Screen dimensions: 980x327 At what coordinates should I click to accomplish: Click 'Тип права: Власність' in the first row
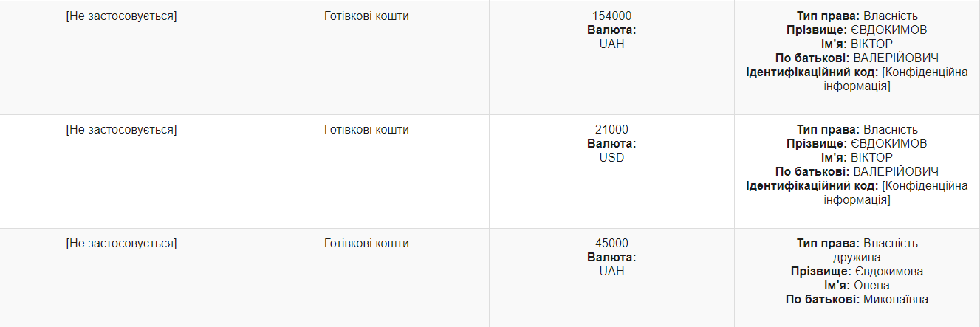pos(857,16)
